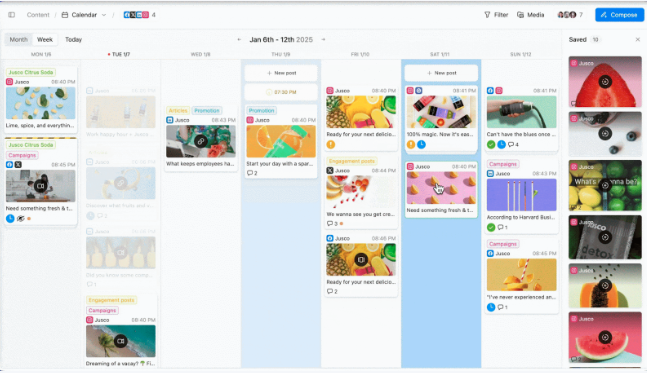This screenshot has height=373, width=647.
Task: Select the TUE 1/7 column header
Action: tap(119, 54)
